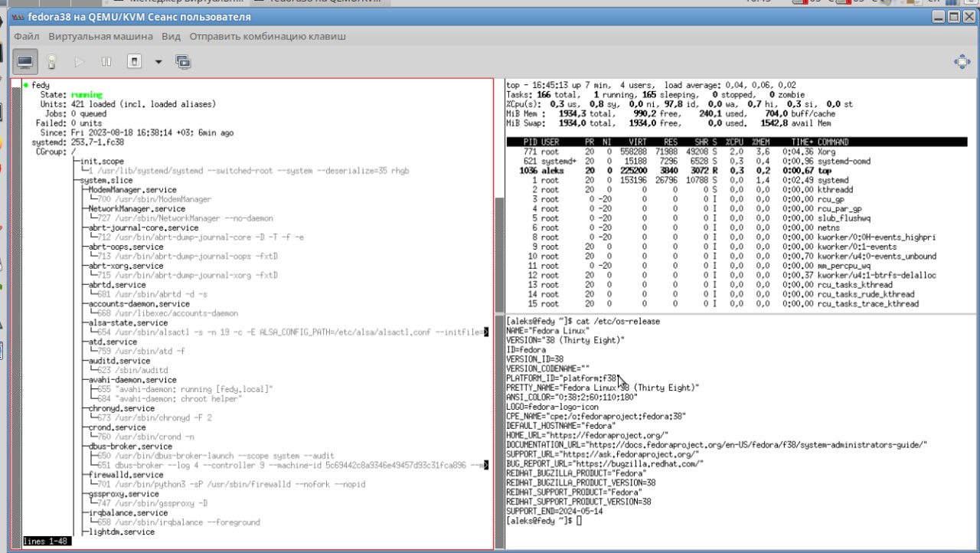980x553 pixels.
Task: Select the rcu_tasks_trace_kthread row
Action: [x=737, y=303]
